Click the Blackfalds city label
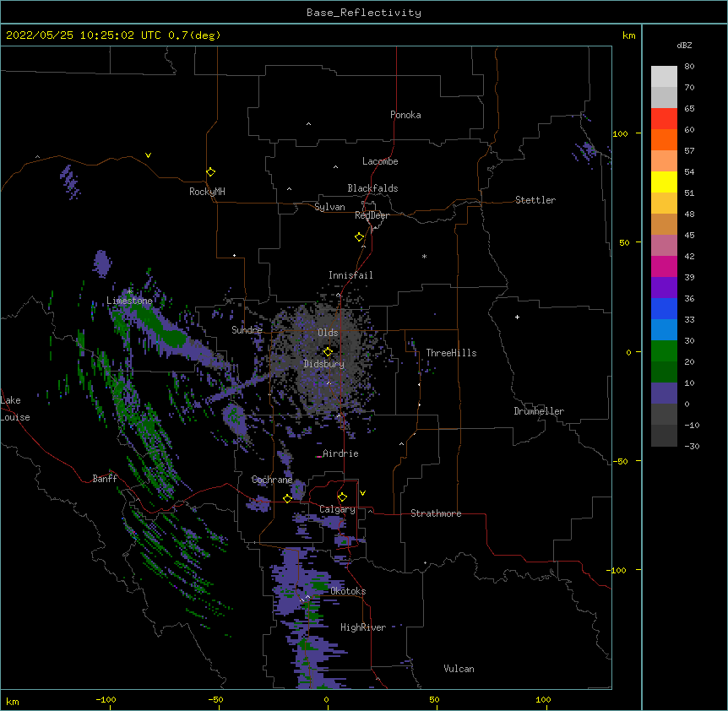The height and width of the screenshot is (711, 728). point(372,188)
